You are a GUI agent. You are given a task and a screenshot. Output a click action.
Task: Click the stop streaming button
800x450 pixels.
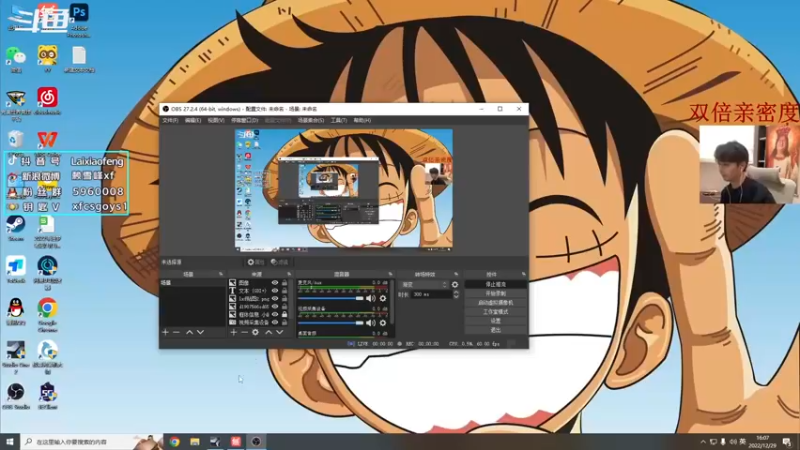point(495,284)
